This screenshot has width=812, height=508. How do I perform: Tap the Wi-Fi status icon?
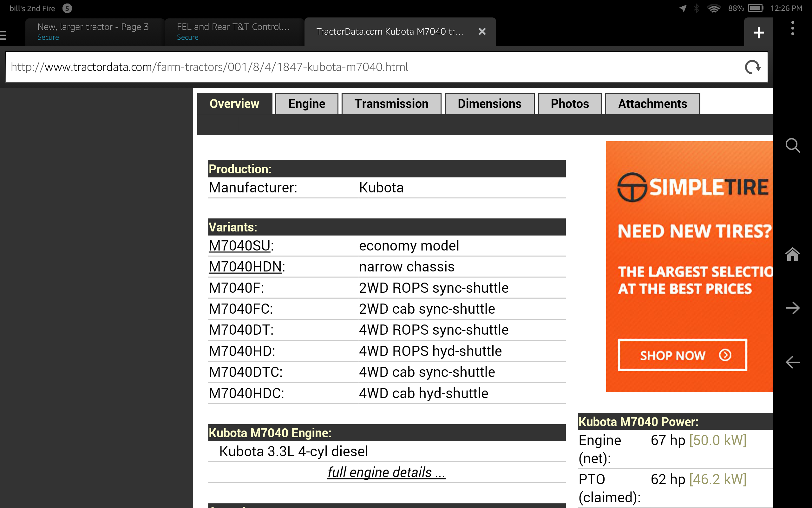[x=714, y=8]
